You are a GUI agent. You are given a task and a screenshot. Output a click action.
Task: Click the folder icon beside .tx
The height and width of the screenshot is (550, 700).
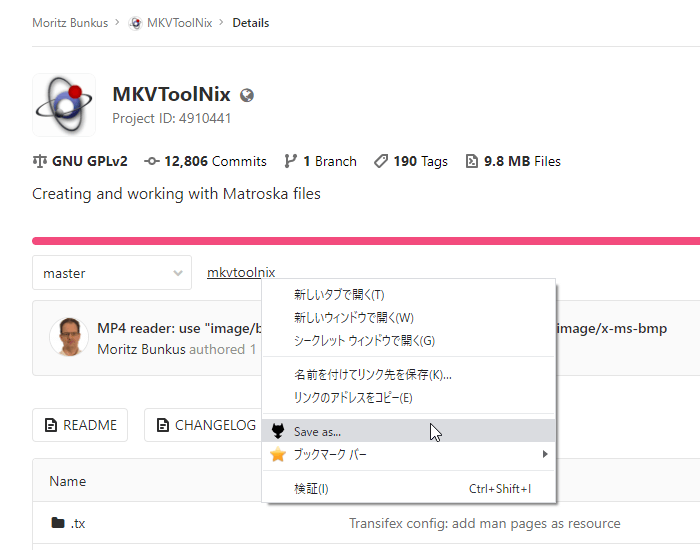(x=58, y=522)
